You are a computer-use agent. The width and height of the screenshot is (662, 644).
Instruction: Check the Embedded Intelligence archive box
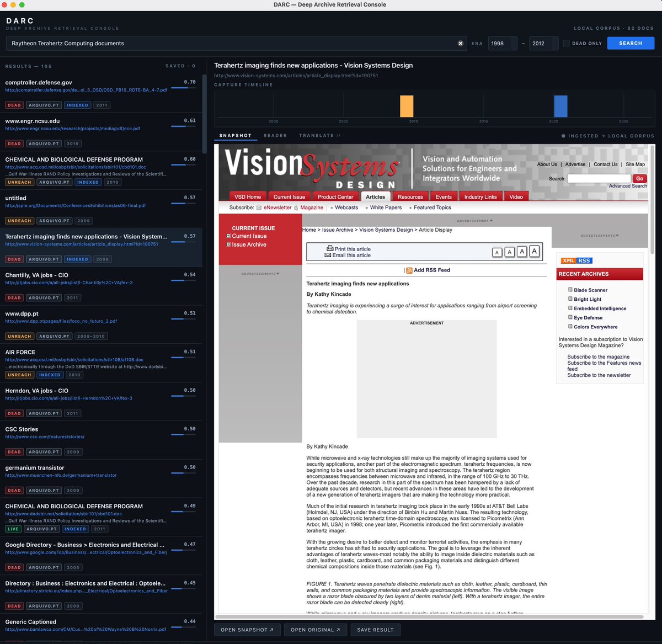point(570,308)
